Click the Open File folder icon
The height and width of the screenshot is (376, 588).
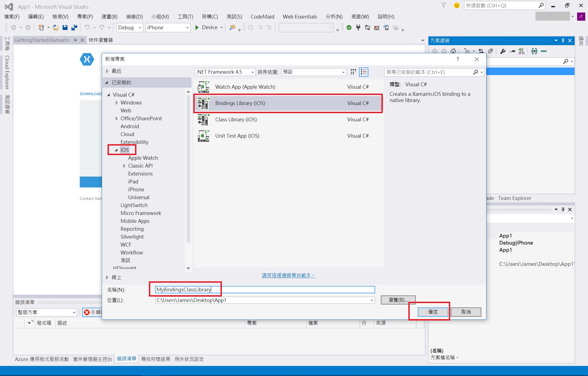coord(56,27)
